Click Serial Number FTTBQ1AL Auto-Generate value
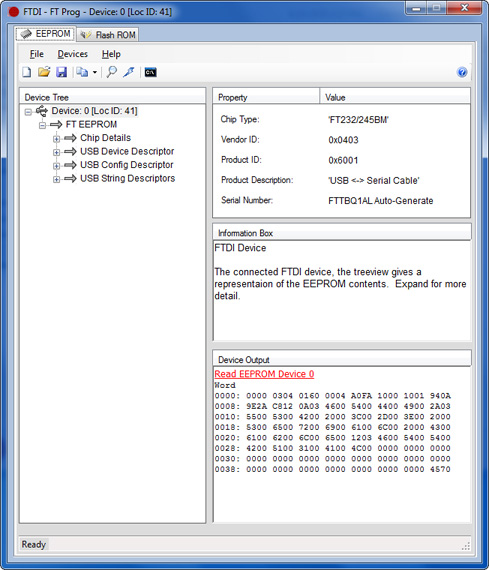 coord(381,201)
